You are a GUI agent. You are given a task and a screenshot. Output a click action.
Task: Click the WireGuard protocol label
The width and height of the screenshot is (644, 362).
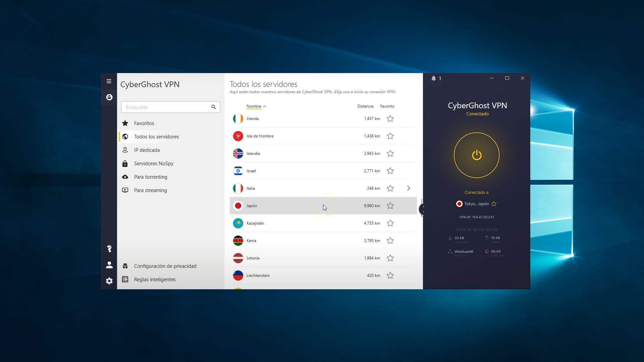pos(464,251)
